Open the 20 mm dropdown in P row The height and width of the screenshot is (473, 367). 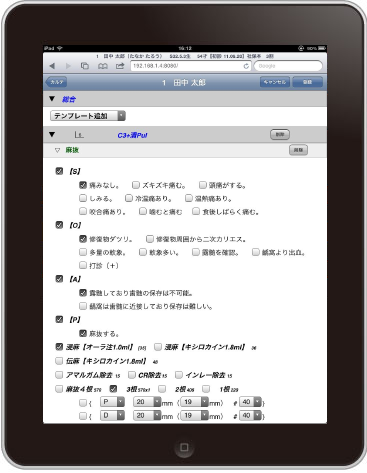[147, 402]
